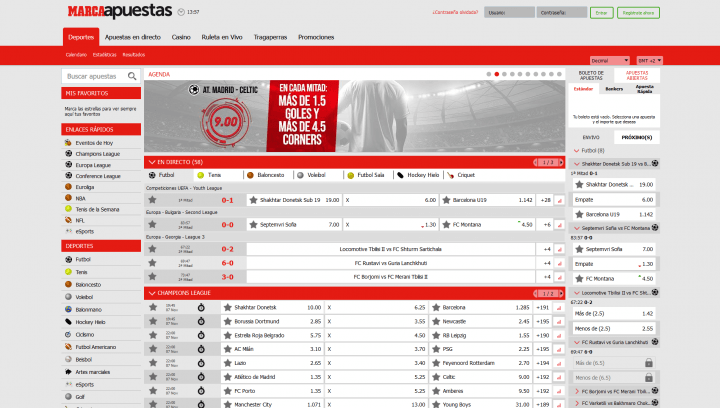Open the Tragaperras tab
720x408 pixels.
270,37
